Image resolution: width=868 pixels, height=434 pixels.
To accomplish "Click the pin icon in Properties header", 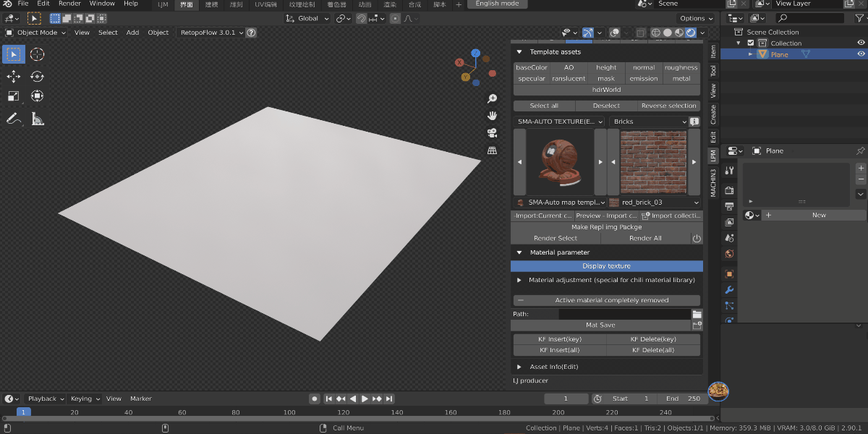I will [x=860, y=151].
